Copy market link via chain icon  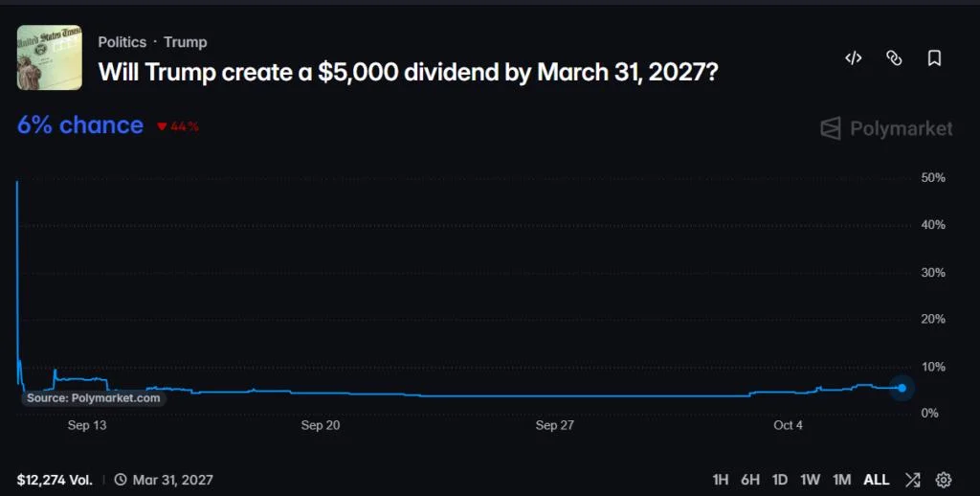point(894,58)
